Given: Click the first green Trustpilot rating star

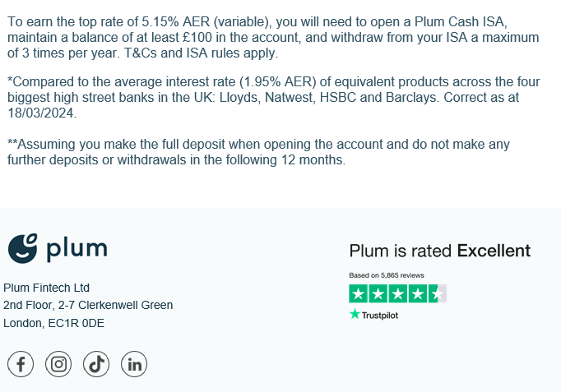Looking at the screenshot, I should (x=359, y=293).
